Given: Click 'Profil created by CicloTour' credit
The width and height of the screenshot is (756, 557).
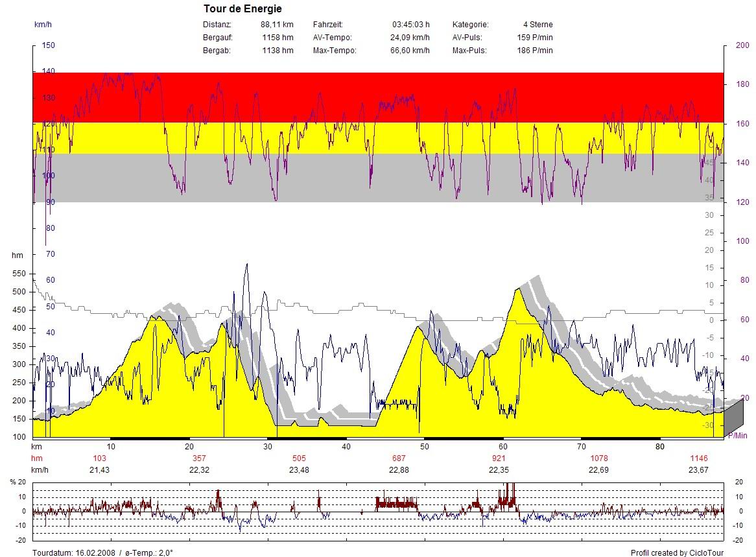Looking at the screenshot, I should coord(677,552).
